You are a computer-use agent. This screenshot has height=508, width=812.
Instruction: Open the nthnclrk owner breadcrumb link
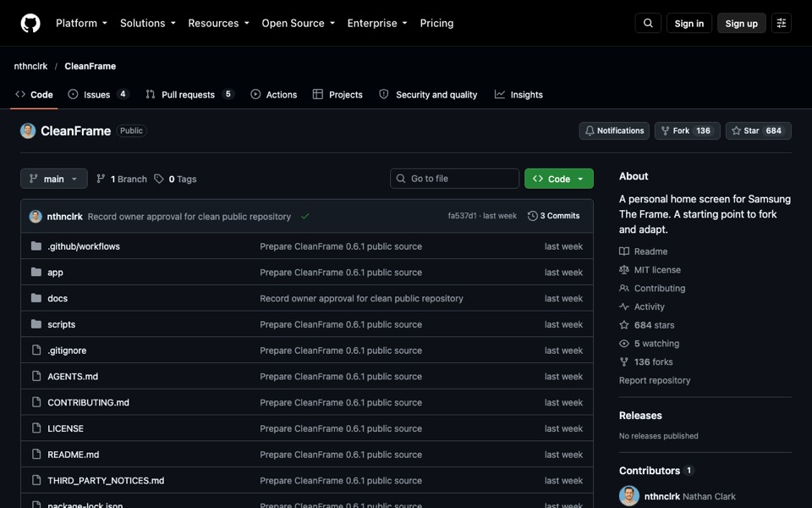30,66
